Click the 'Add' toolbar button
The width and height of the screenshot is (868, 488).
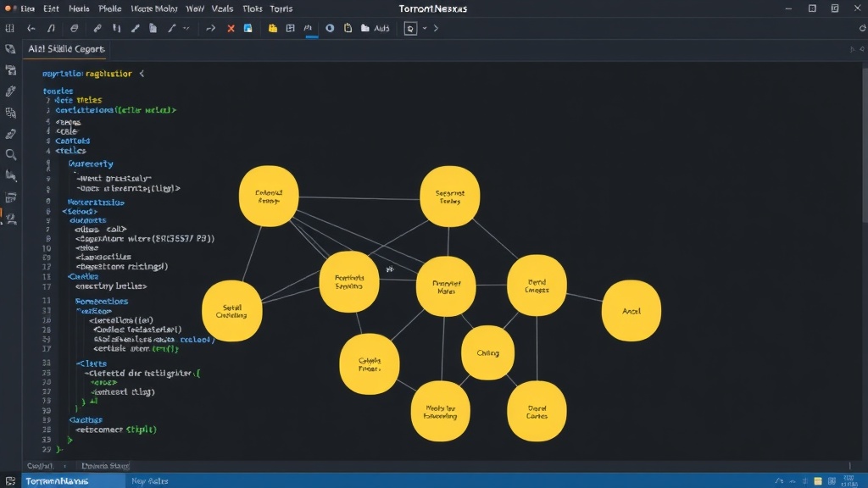(x=381, y=28)
